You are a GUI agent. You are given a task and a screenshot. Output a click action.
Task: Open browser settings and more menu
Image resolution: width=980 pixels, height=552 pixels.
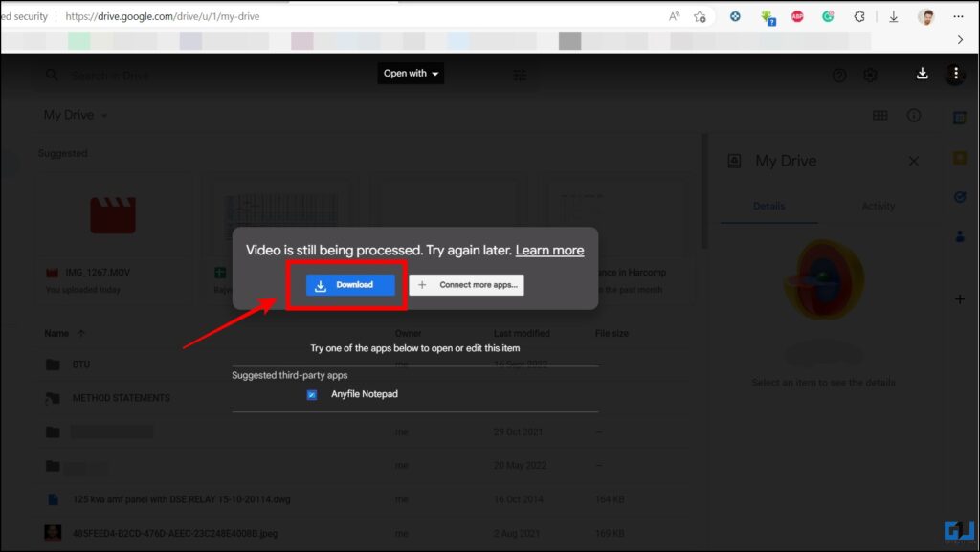pos(958,17)
